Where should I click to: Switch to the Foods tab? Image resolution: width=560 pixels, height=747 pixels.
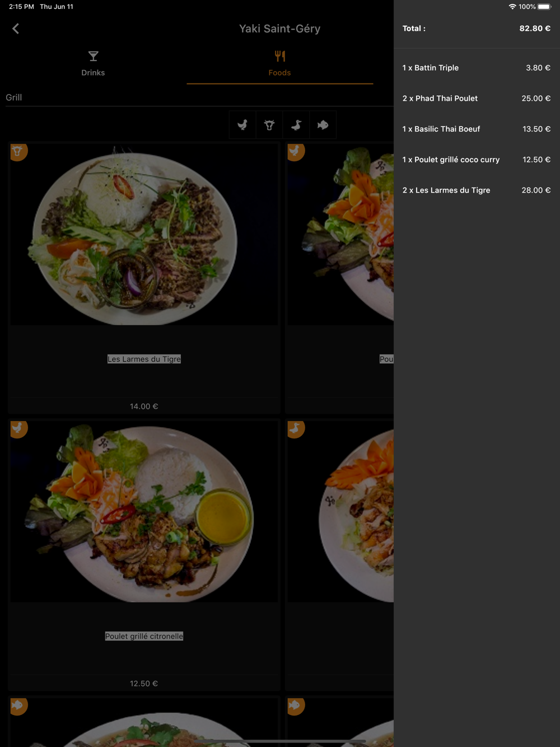click(x=279, y=64)
